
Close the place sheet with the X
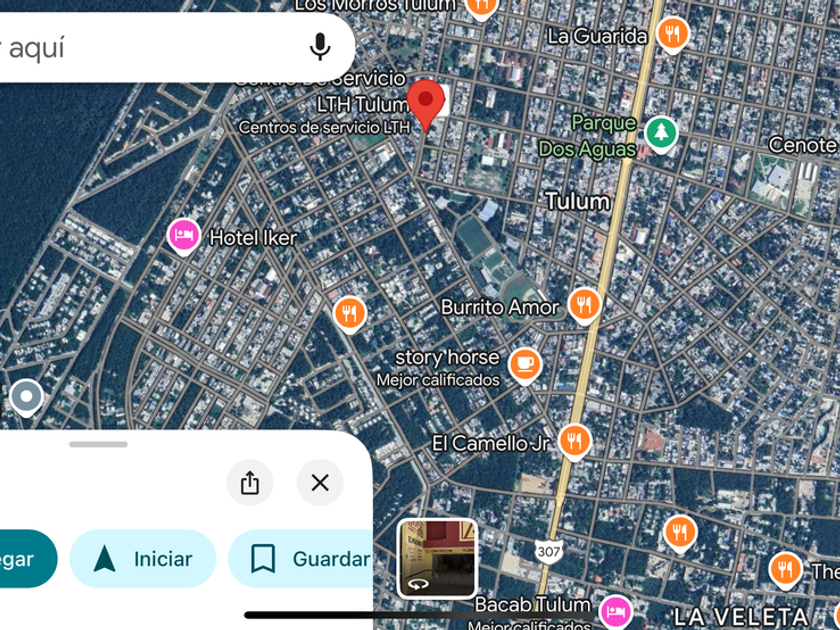point(320,483)
